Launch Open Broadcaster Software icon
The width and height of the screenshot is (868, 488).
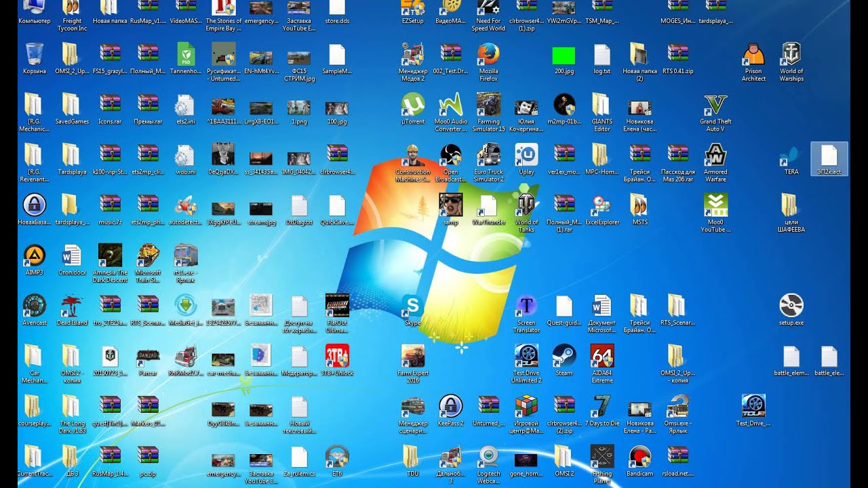coord(450,163)
